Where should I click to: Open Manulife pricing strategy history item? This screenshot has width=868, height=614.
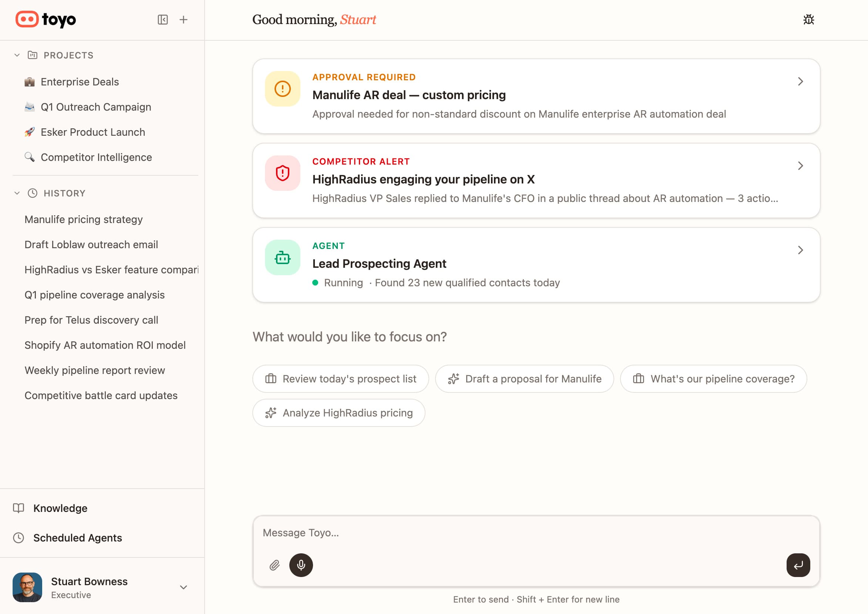click(84, 219)
